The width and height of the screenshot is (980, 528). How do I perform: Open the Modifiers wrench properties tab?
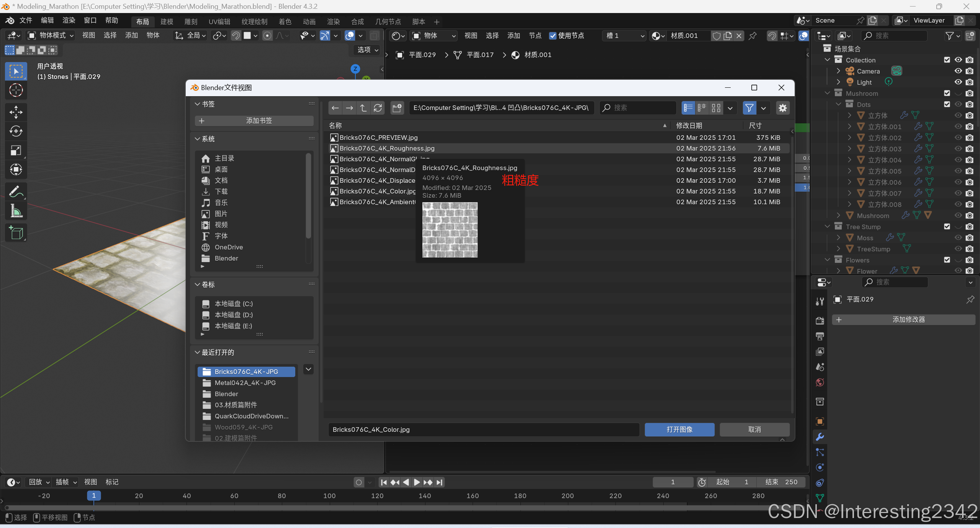tap(820, 437)
